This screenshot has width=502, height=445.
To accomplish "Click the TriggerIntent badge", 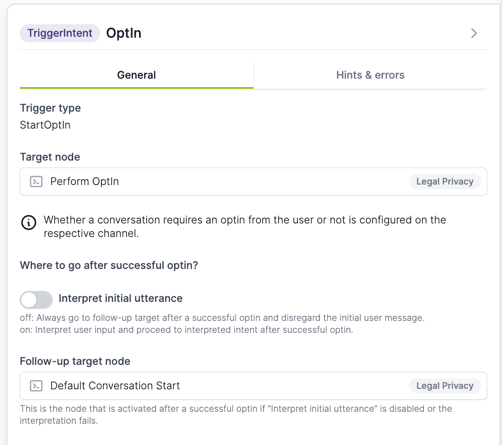I will tap(60, 33).
